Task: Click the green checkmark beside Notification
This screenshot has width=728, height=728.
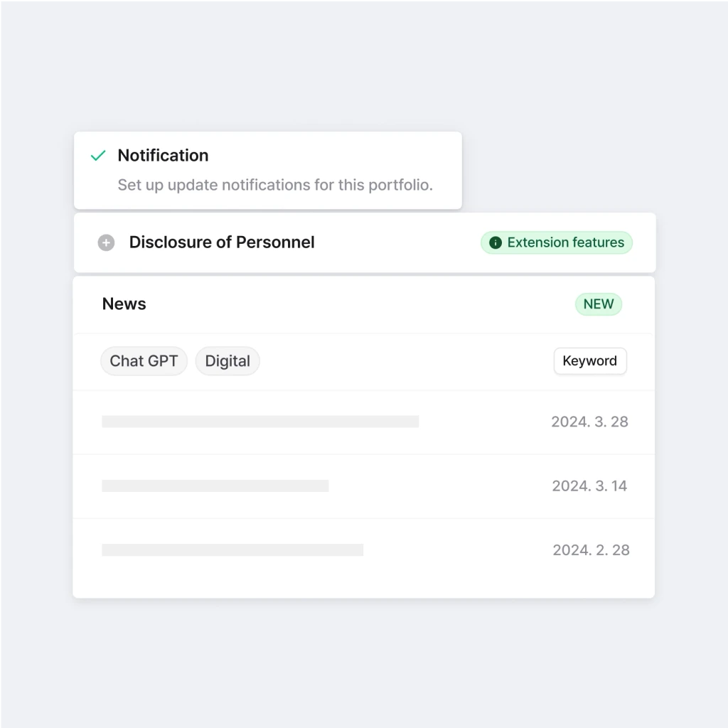Action: click(98, 156)
